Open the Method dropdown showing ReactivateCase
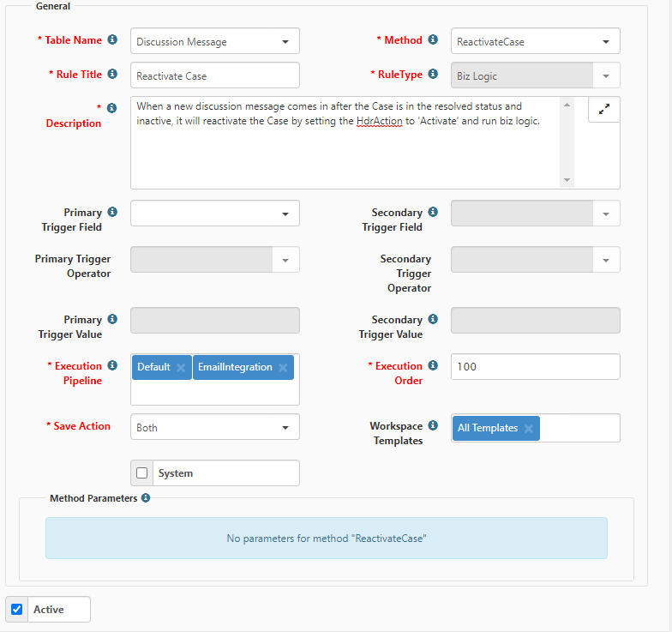The height and width of the screenshot is (632, 672). 535,41
